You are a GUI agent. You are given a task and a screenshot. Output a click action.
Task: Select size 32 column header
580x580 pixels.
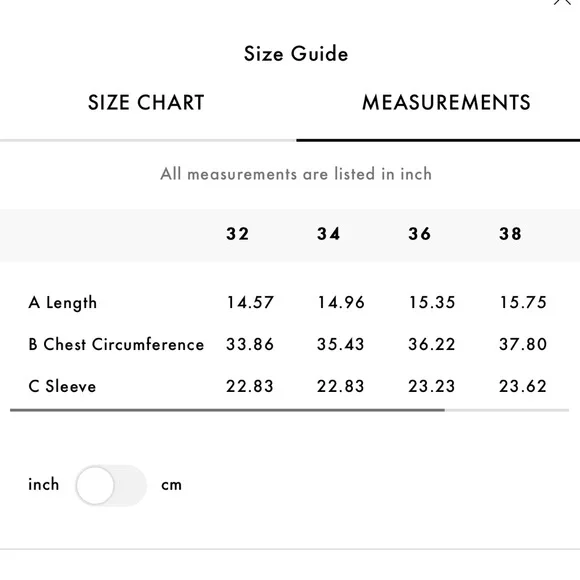pyautogui.click(x=237, y=234)
